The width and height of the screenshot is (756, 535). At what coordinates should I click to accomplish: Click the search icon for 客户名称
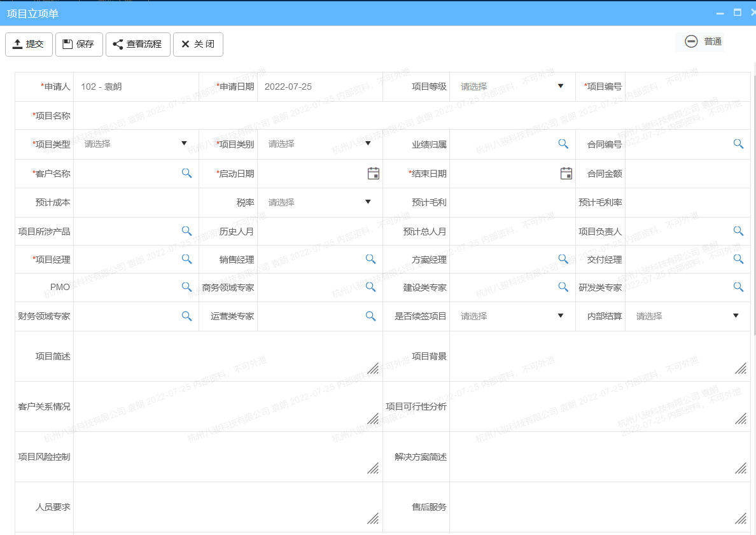(186, 173)
